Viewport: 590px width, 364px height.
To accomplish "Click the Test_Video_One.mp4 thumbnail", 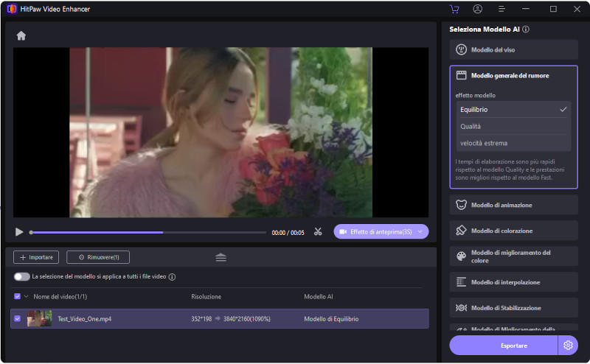I will point(40,318).
